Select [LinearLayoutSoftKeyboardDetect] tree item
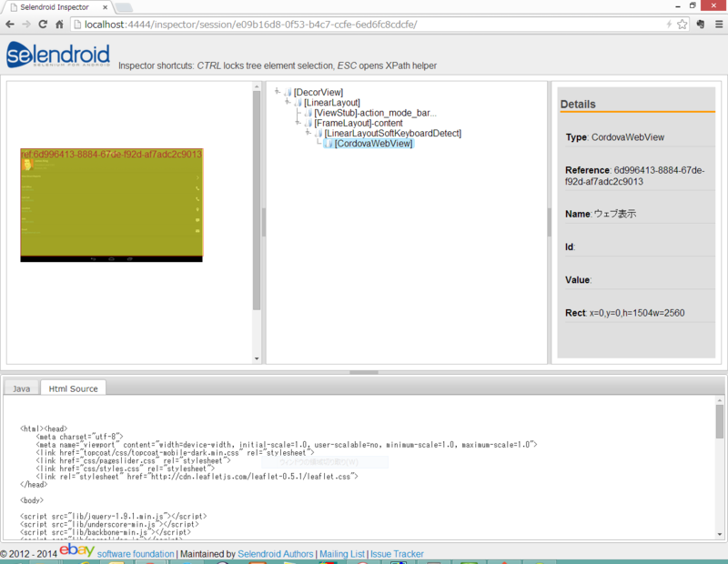Image resolution: width=728 pixels, height=564 pixels. (393, 133)
